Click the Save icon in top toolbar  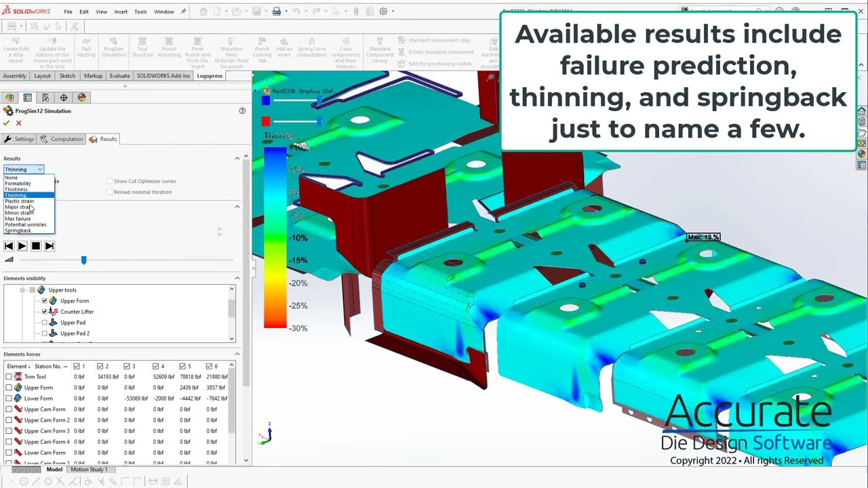[x=256, y=12]
